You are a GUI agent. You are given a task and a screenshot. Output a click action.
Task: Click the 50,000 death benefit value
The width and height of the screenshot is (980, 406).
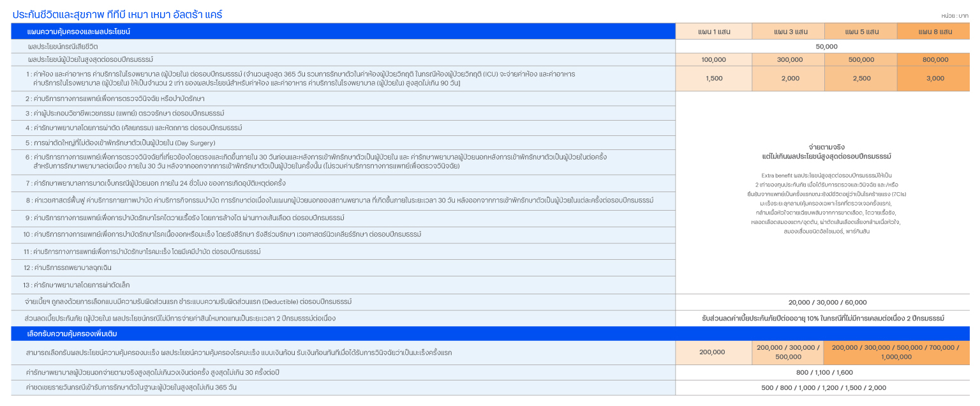point(826,47)
